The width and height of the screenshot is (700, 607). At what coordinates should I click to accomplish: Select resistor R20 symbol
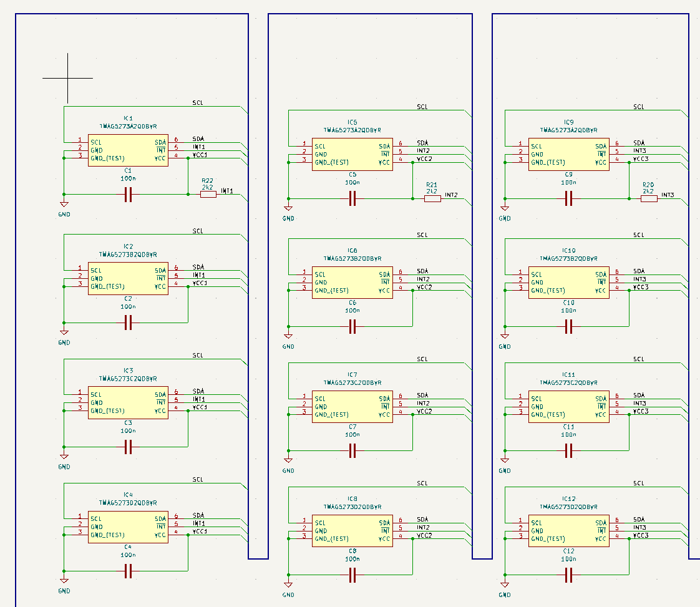(649, 198)
